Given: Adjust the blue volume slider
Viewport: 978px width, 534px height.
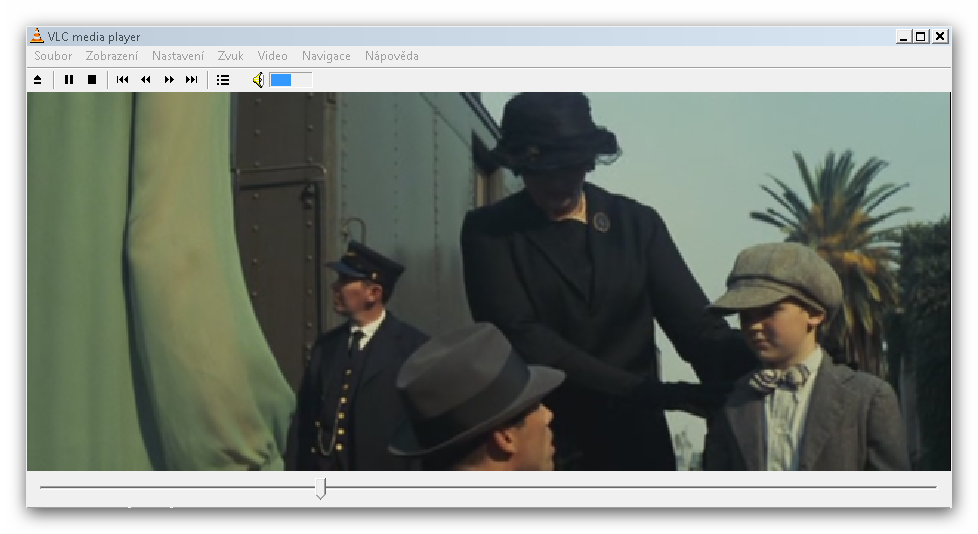Looking at the screenshot, I should 291,80.
